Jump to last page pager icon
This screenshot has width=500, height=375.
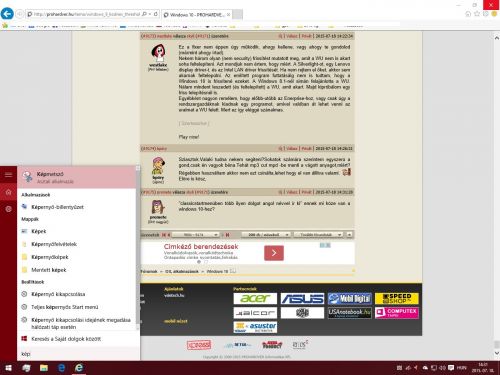(227, 235)
